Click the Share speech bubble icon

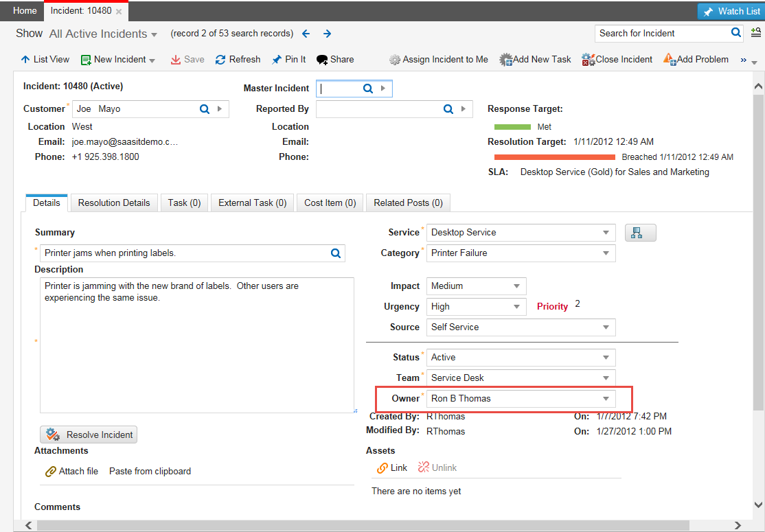[x=321, y=60]
